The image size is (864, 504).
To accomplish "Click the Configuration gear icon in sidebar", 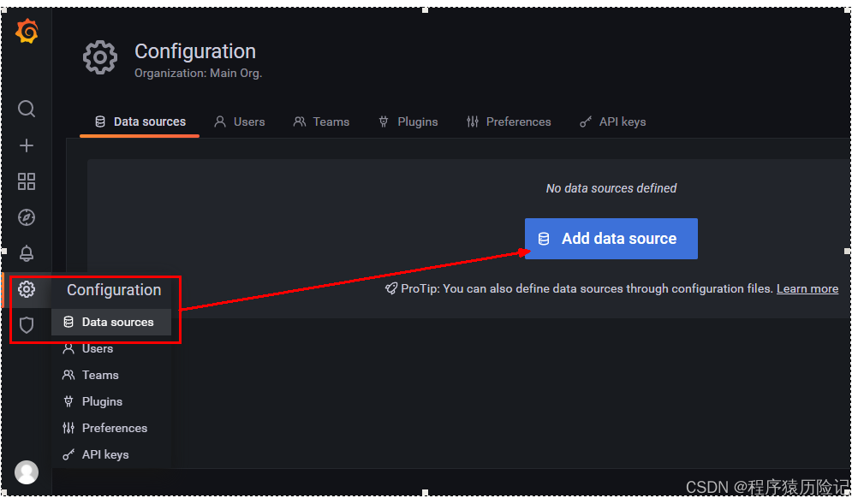I will click(27, 289).
